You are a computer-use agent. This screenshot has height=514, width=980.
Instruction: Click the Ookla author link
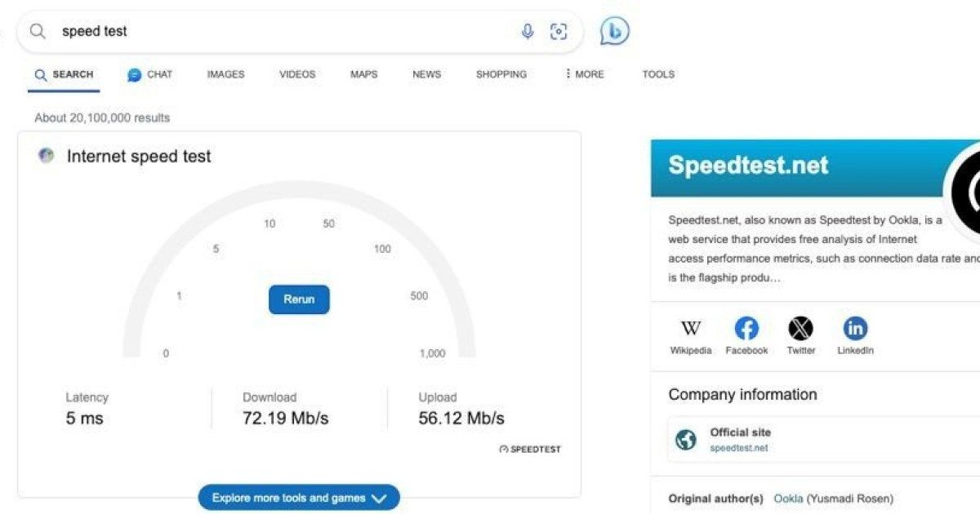(x=789, y=498)
